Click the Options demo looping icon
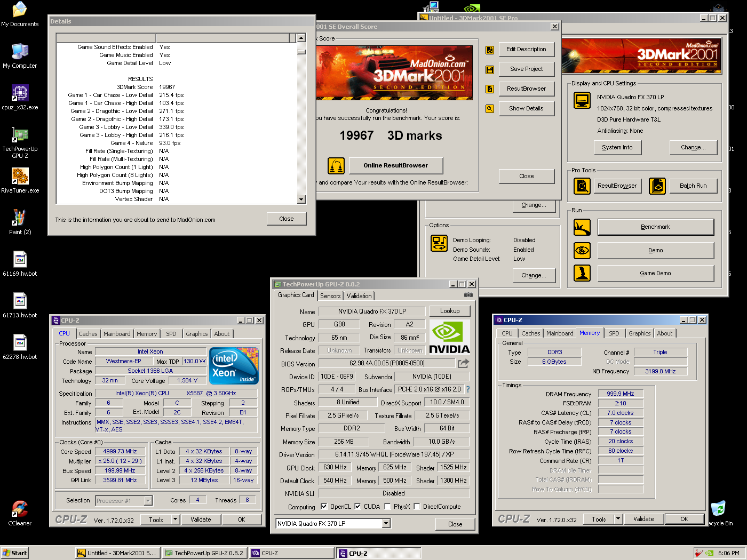The width and height of the screenshot is (747, 560). tap(439, 243)
